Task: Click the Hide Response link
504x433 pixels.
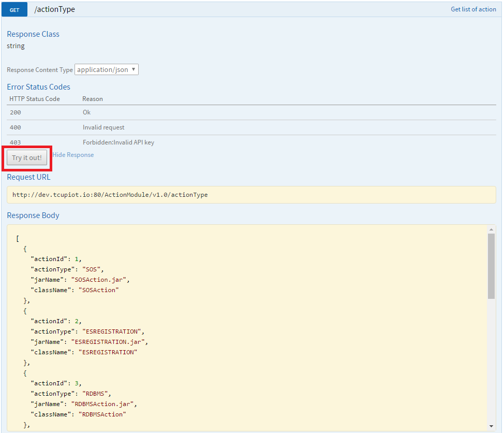Action: click(73, 155)
